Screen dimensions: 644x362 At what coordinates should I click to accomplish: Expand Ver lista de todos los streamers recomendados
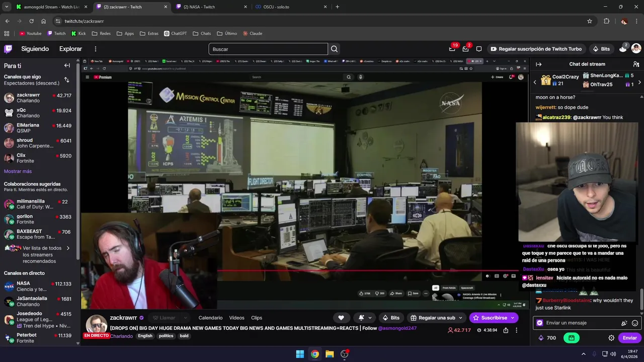(38, 254)
